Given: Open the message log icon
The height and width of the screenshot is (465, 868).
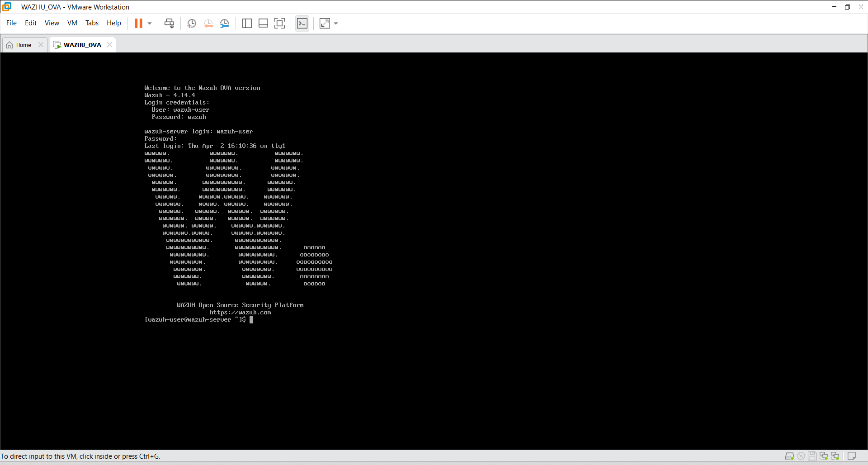Looking at the screenshot, I should pyautogui.click(x=852, y=456).
